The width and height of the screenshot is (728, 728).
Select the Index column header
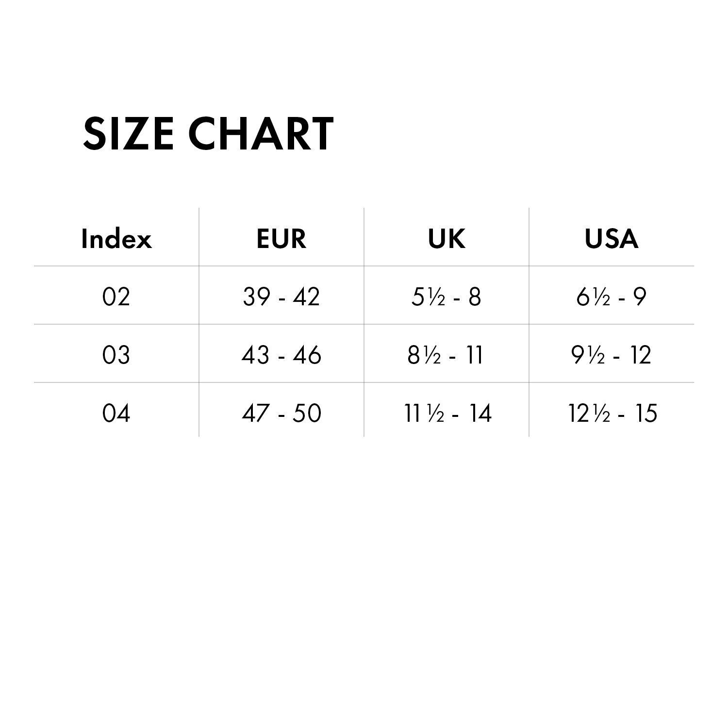click(116, 238)
